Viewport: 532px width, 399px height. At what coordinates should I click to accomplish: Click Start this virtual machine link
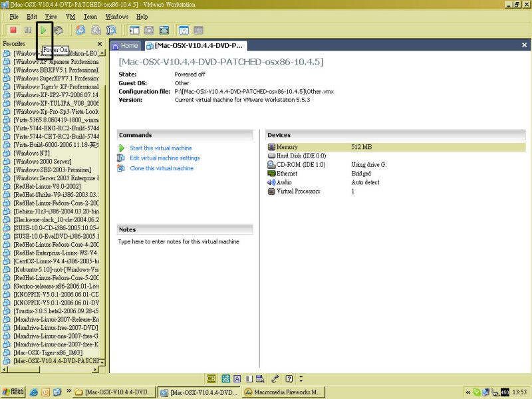click(x=161, y=148)
